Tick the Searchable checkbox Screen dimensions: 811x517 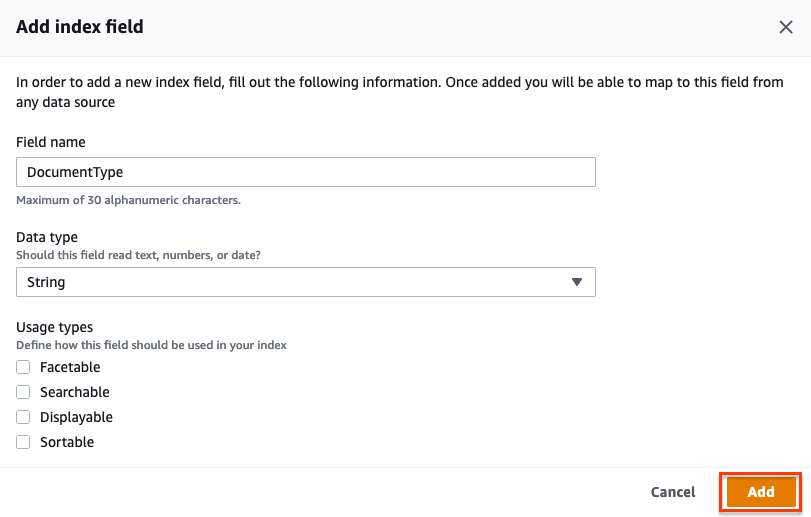tap(23, 392)
